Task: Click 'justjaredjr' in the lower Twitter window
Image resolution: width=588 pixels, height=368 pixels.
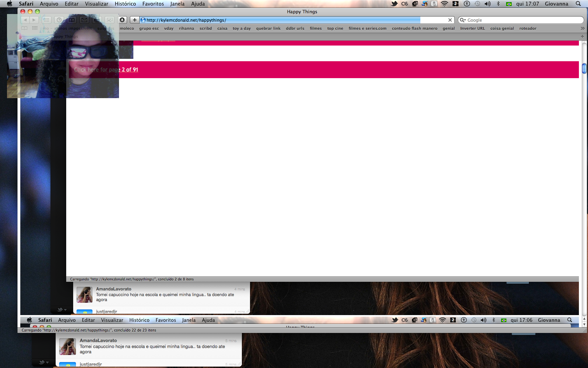Action: (x=91, y=364)
